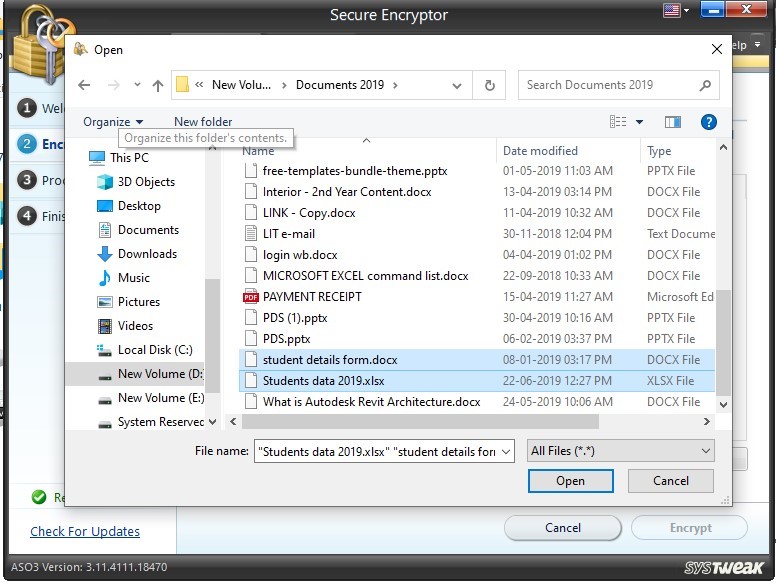Screen dimensions: 776x585
Task: Click the search magnifier icon
Action: pos(705,85)
